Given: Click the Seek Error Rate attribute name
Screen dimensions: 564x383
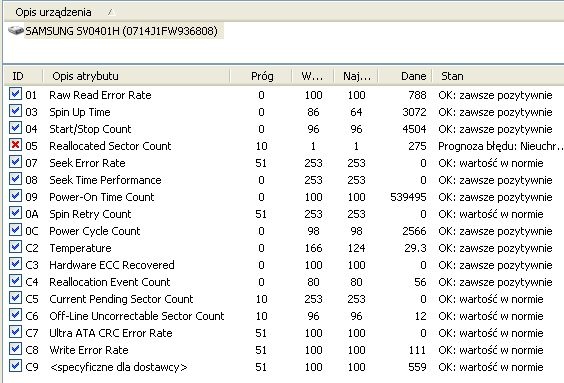Looking at the screenshot, I should 87,163.
